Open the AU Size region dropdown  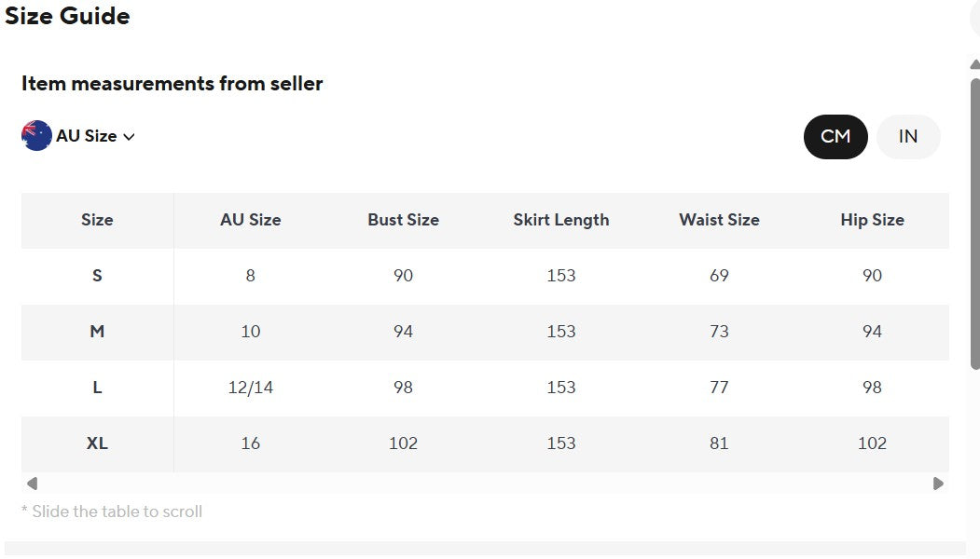tap(78, 135)
